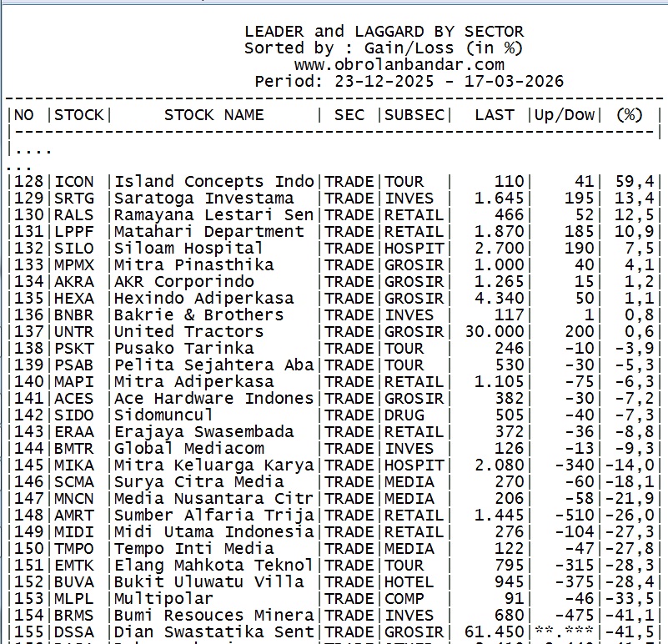
Task: Select stock code MLPL
Action: pyautogui.click(x=73, y=598)
